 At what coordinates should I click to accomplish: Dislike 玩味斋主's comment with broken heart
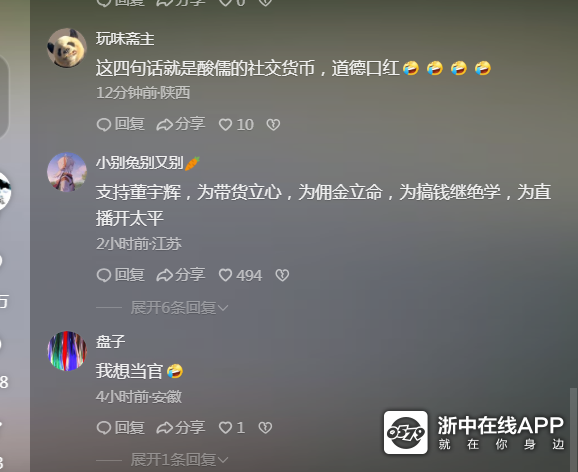pyautogui.click(x=273, y=125)
